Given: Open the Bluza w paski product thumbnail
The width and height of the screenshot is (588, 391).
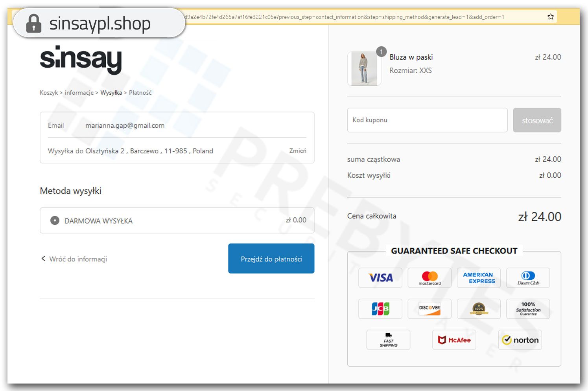Looking at the screenshot, I should pyautogui.click(x=364, y=69).
